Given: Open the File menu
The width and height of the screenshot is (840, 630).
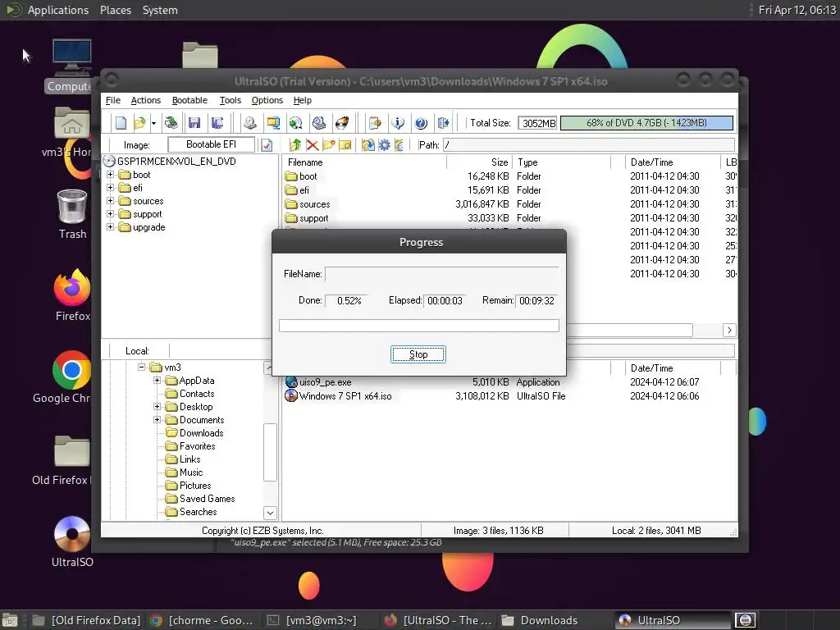Looking at the screenshot, I should click(113, 100).
